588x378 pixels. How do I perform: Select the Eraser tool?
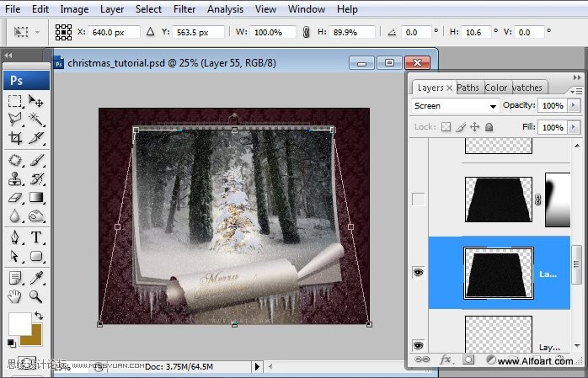tap(15, 198)
